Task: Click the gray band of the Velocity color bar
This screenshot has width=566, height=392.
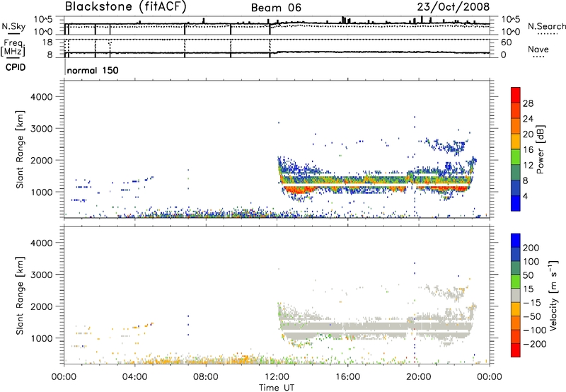Action: (516, 296)
